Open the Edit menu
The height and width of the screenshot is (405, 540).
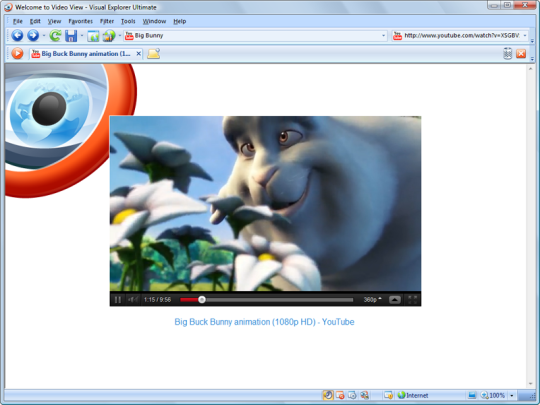coord(35,21)
